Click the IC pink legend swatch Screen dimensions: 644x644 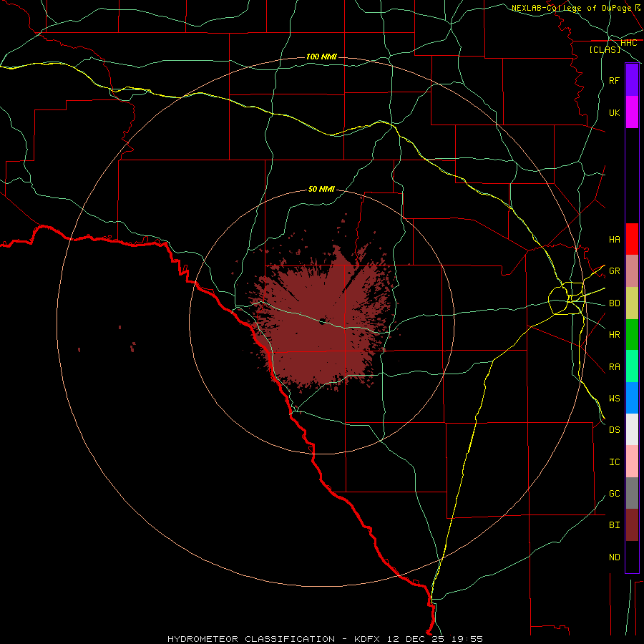click(632, 462)
